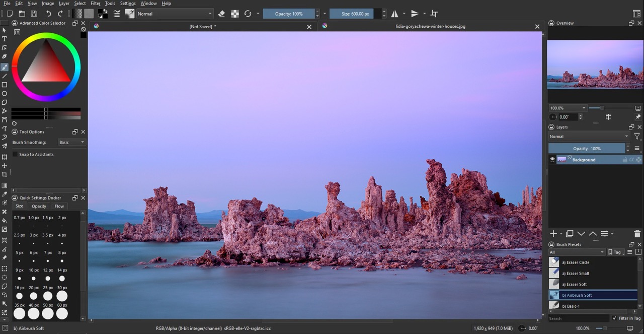Toggle visibility of the Background layer
This screenshot has height=334, width=644.
[x=552, y=159]
